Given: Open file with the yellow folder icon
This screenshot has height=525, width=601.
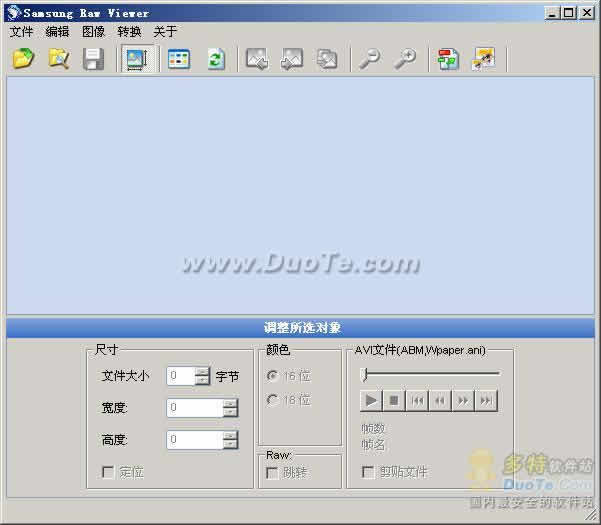Looking at the screenshot, I should (x=23, y=59).
